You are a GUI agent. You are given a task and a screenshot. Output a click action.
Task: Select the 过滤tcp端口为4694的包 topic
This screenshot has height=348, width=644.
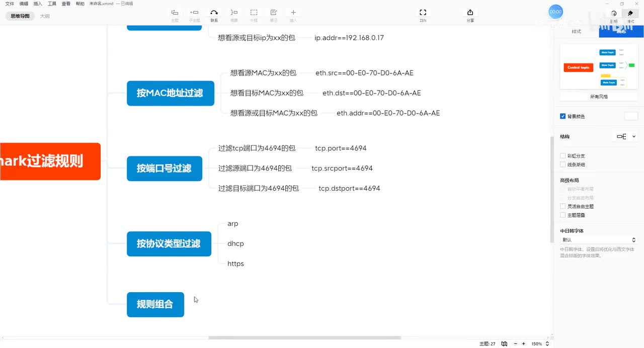(x=257, y=148)
